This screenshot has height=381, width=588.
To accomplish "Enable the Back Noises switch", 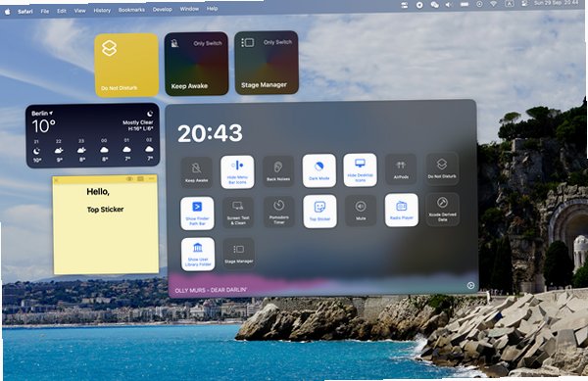I will click(x=278, y=171).
